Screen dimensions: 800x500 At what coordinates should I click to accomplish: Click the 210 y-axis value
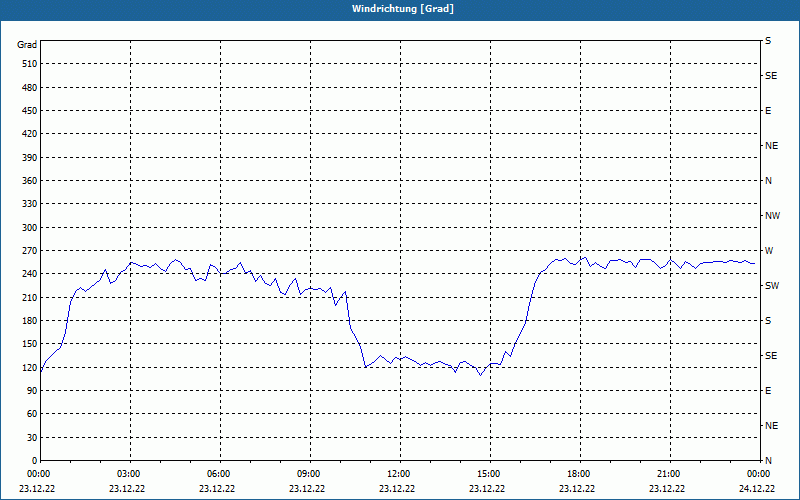30,297
